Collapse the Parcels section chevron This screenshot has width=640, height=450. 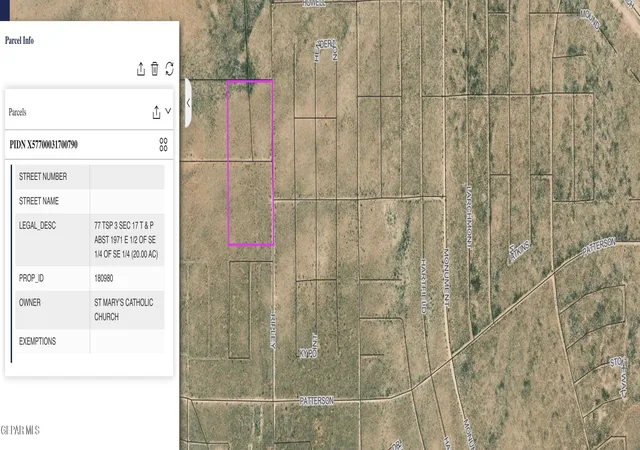[168, 111]
